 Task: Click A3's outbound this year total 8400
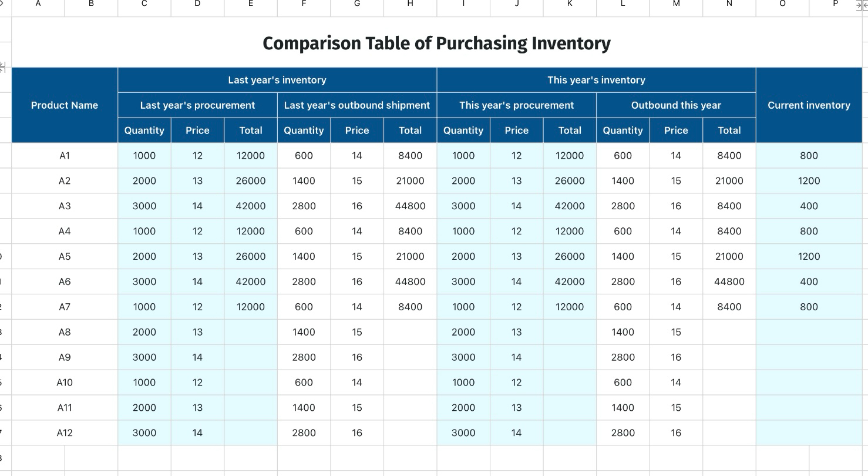click(729, 206)
